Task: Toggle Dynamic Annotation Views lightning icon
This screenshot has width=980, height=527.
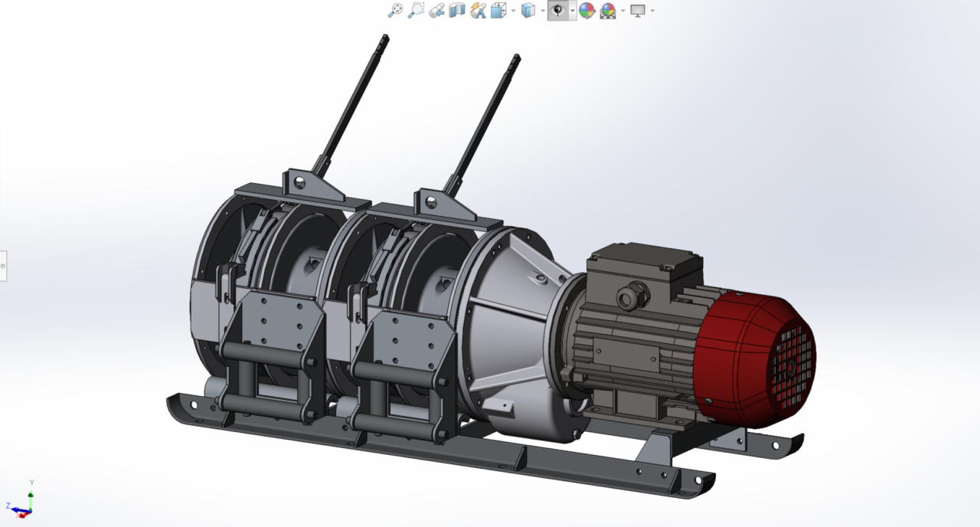Action: [x=478, y=11]
